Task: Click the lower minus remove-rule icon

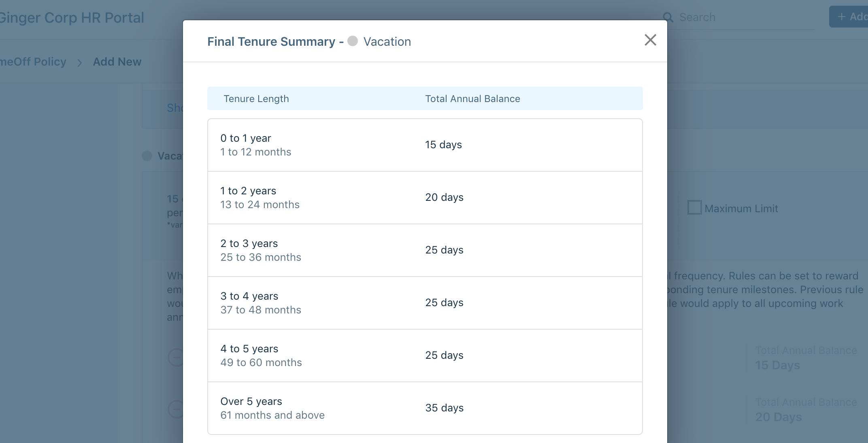Action: pos(175,409)
